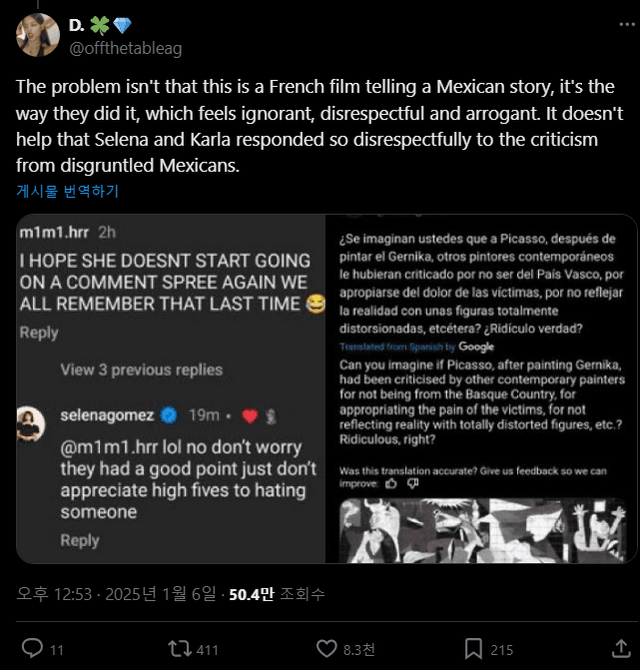Click the @offthetableag handle
The image size is (640, 670).
(x=125, y=48)
